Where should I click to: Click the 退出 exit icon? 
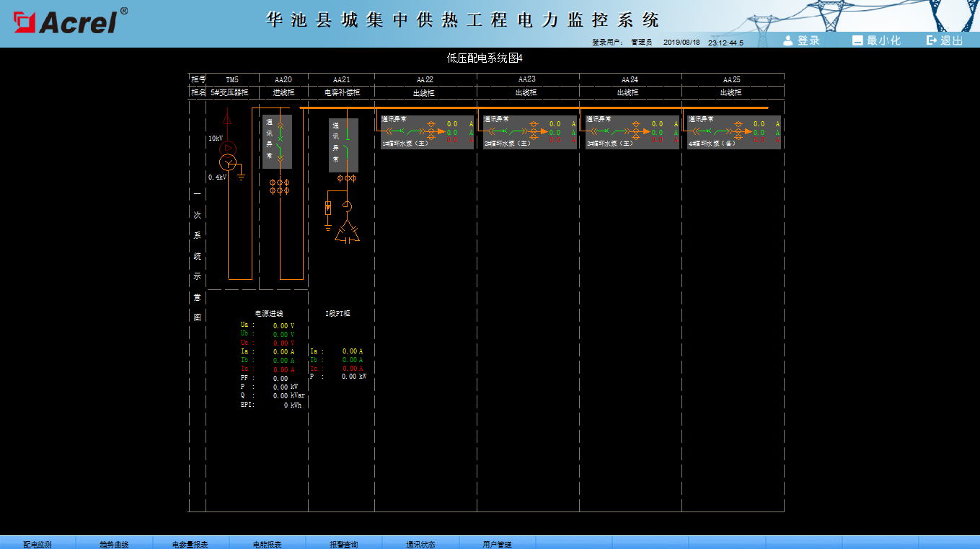pyautogui.click(x=932, y=40)
